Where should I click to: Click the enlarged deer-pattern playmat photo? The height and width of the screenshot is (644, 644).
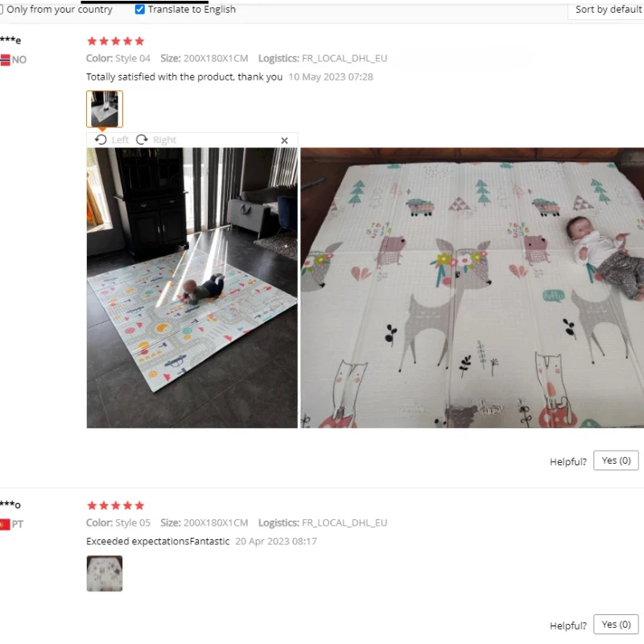pyautogui.click(x=473, y=288)
